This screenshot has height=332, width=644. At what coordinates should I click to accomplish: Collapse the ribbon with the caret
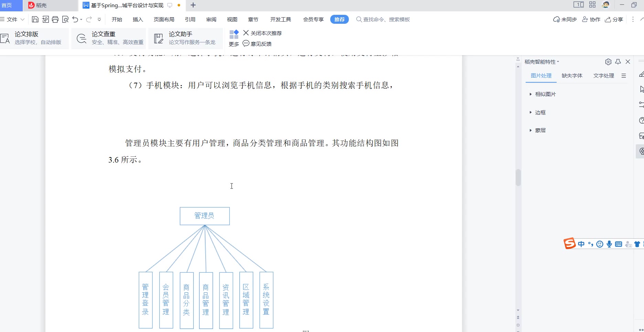pos(642,19)
